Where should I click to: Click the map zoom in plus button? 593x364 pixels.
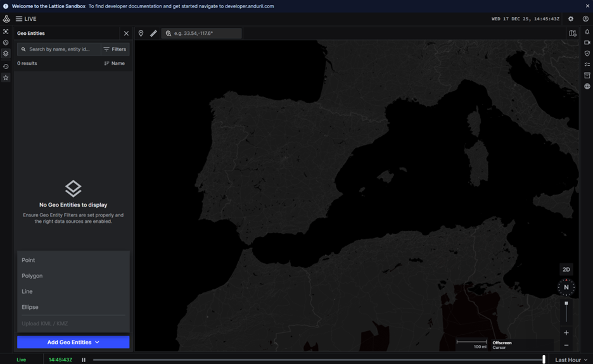pyautogui.click(x=566, y=333)
